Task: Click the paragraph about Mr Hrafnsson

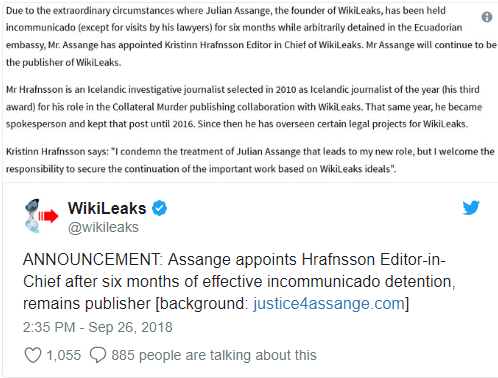Action: tap(244, 107)
